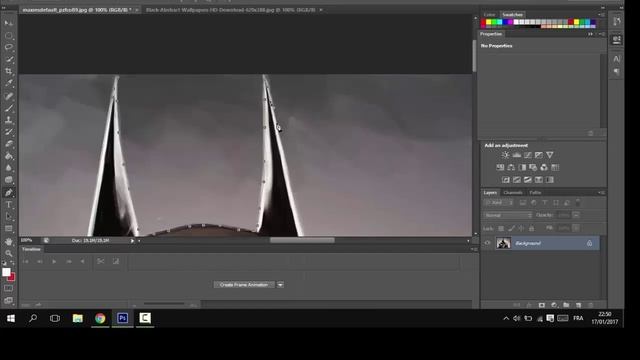This screenshot has width=640, height=360.
Task: Select the Blur tool
Action: click(9, 168)
